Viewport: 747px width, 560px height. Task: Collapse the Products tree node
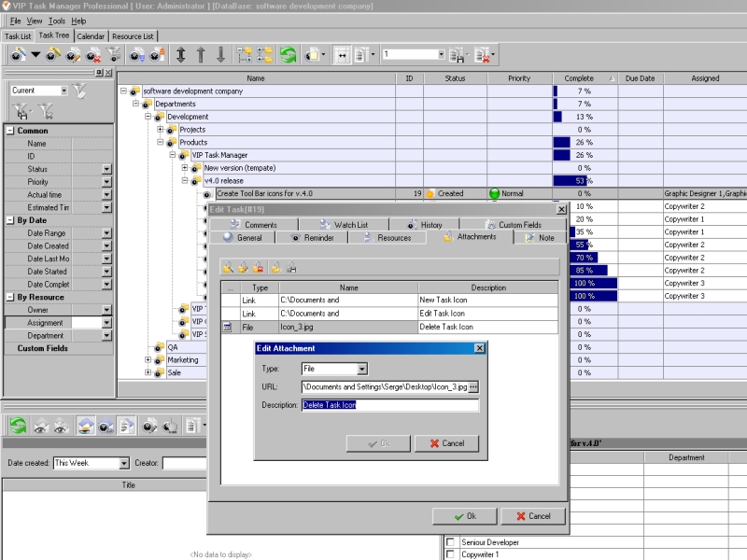160,142
